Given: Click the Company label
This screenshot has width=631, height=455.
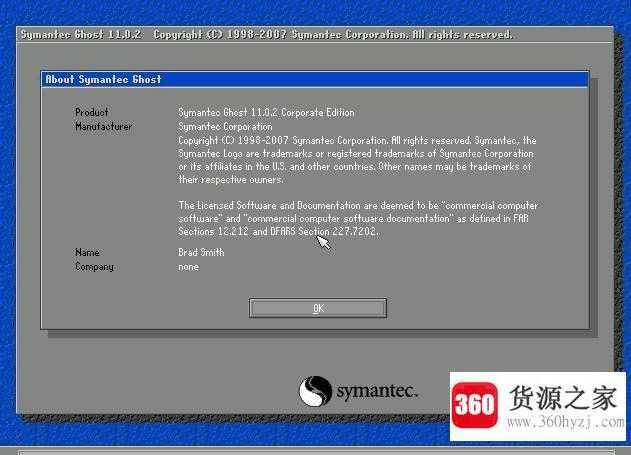Looking at the screenshot, I should click(x=94, y=267).
